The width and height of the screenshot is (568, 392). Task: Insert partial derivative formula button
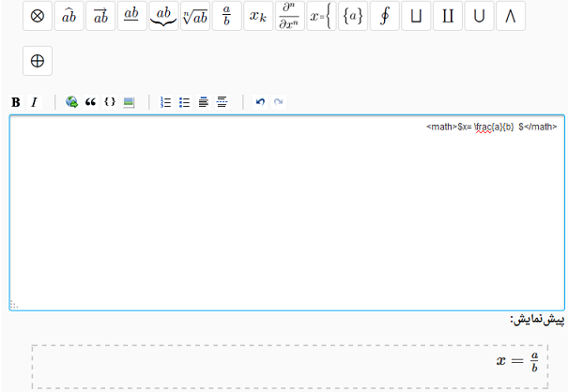(x=290, y=16)
